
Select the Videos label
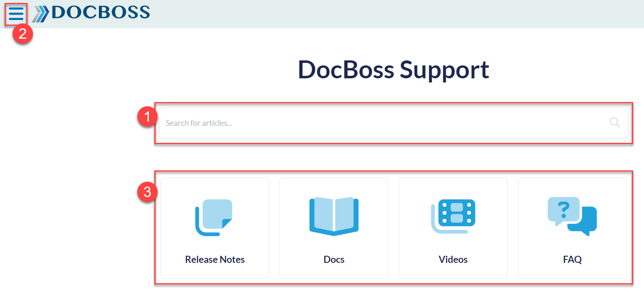(x=453, y=260)
